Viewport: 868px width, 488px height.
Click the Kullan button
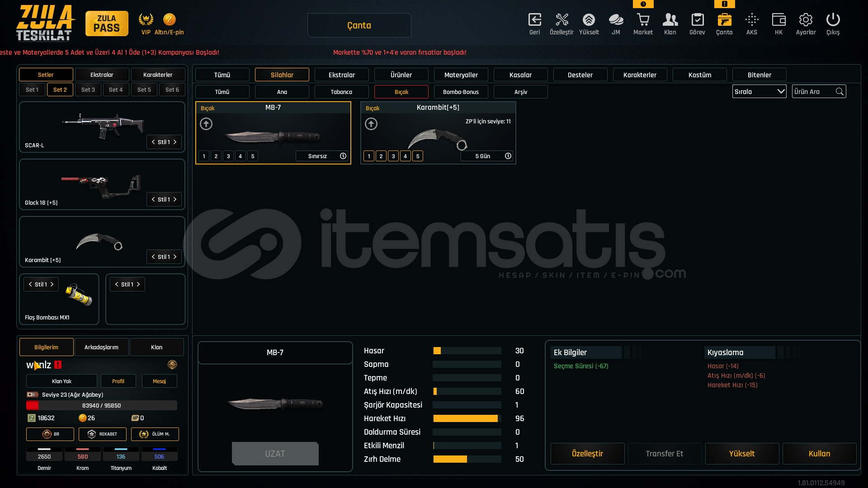pos(819,454)
